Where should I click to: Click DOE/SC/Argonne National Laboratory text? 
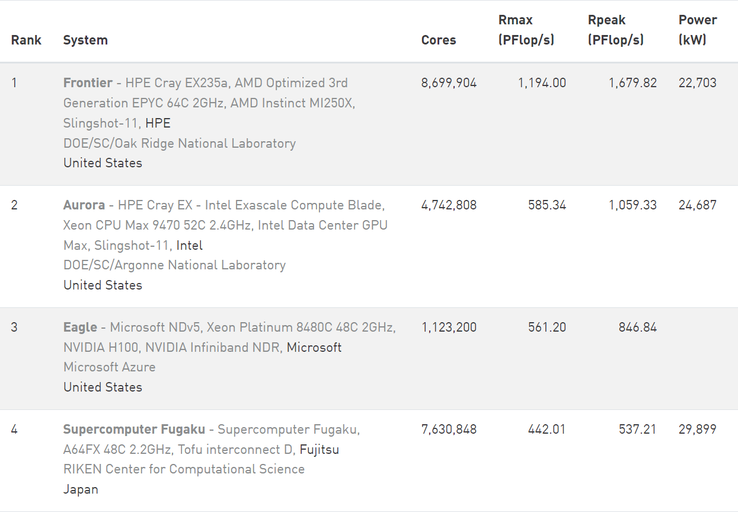click(174, 265)
